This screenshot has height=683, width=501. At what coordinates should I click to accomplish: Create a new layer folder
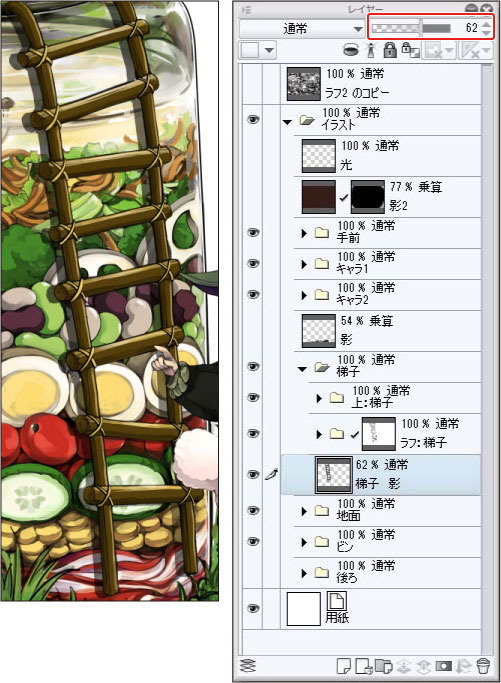(x=383, y=666)
